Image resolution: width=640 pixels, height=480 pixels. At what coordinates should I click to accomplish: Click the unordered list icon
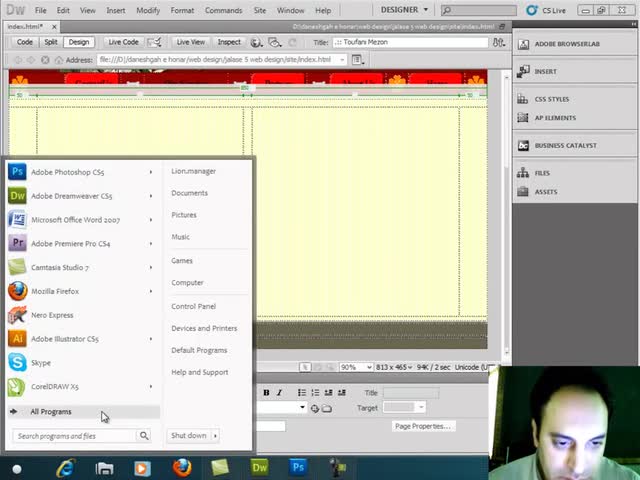point(302,393)
